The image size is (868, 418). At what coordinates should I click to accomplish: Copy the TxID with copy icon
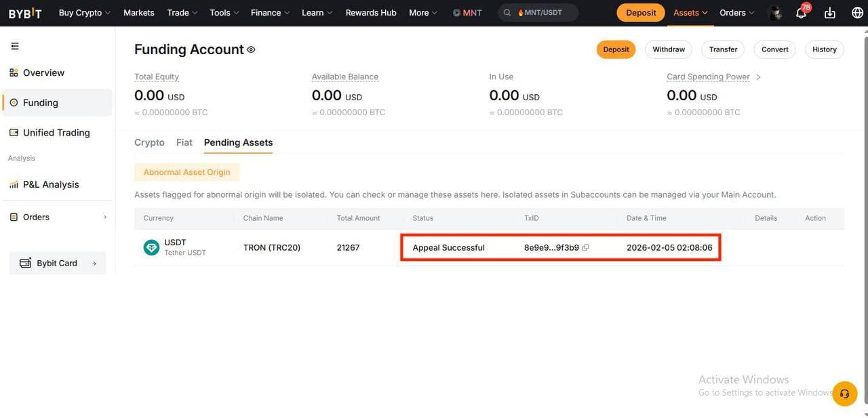[x=586, y=247]
